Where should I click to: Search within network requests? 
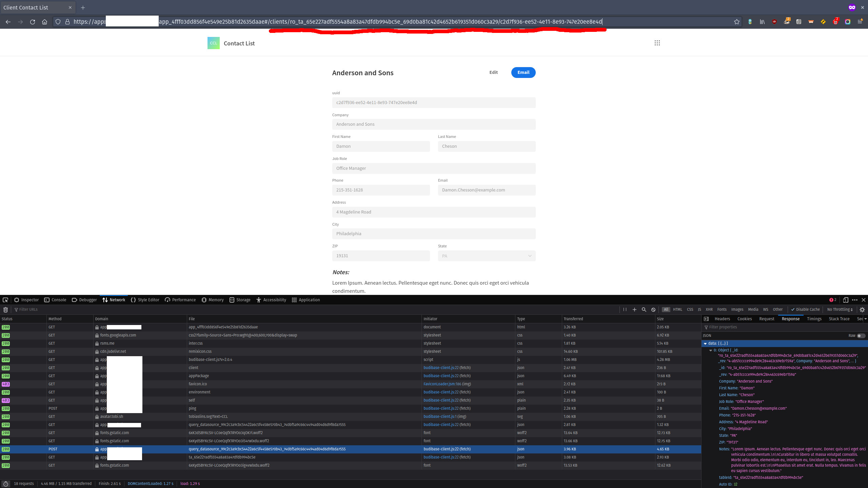(x=644, y=309)
